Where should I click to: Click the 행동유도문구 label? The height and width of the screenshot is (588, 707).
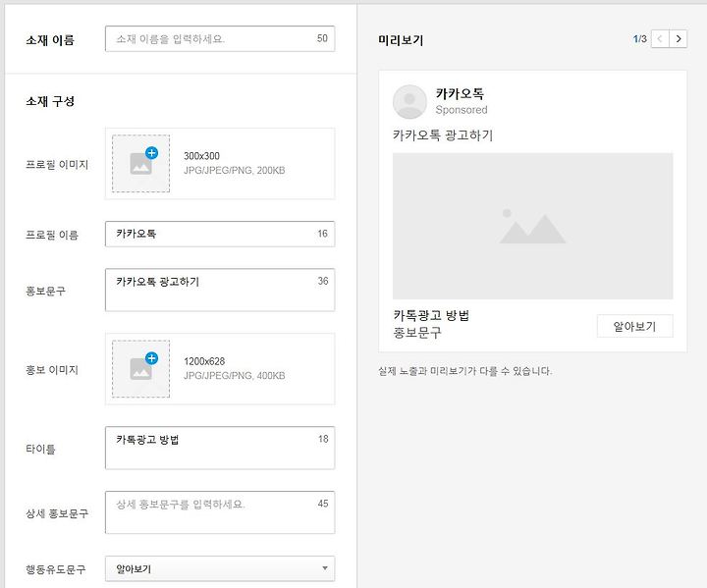tap(55, 569)
